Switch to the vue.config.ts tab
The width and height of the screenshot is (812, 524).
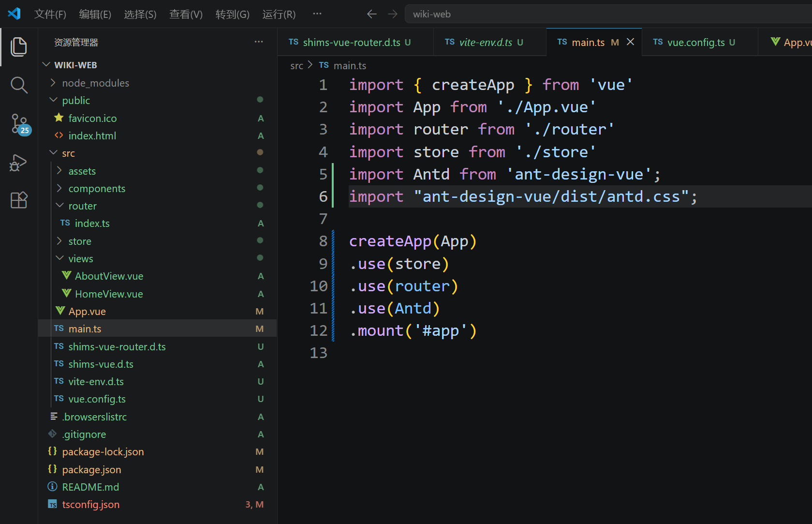695,43
